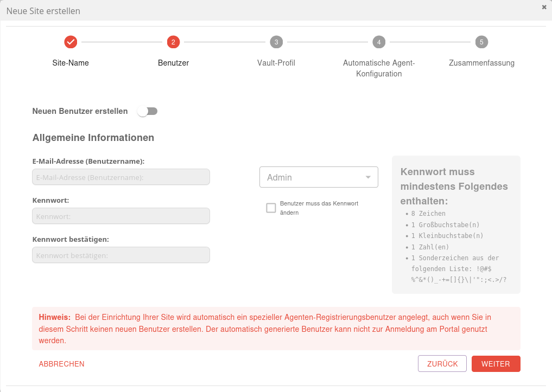Select the Automatische Agent-Konfiguration step label
The width and height of the screenshot is (552, 392).
[x=379, y=68]
